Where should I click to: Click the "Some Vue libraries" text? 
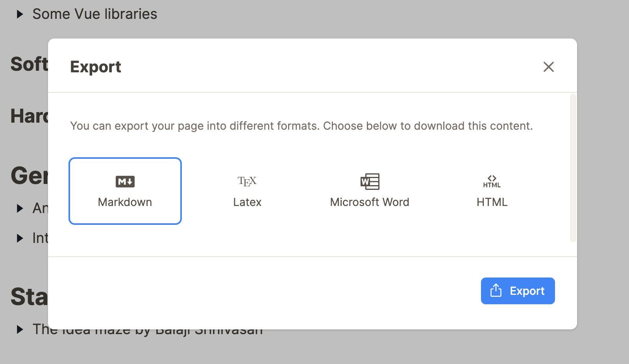[x=94, y=14]
